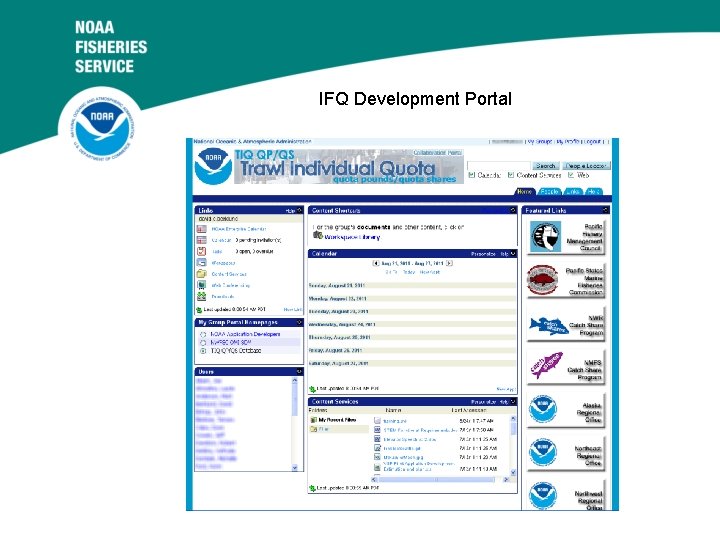720x540 pixels.
Task: Open NOAA Enterprise Calendar icon in Links
Action: pos(202,229)
